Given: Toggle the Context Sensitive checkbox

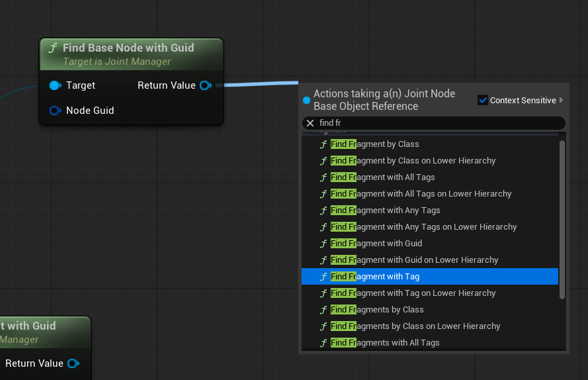Looking at the screenshot, I should (482, 101).
